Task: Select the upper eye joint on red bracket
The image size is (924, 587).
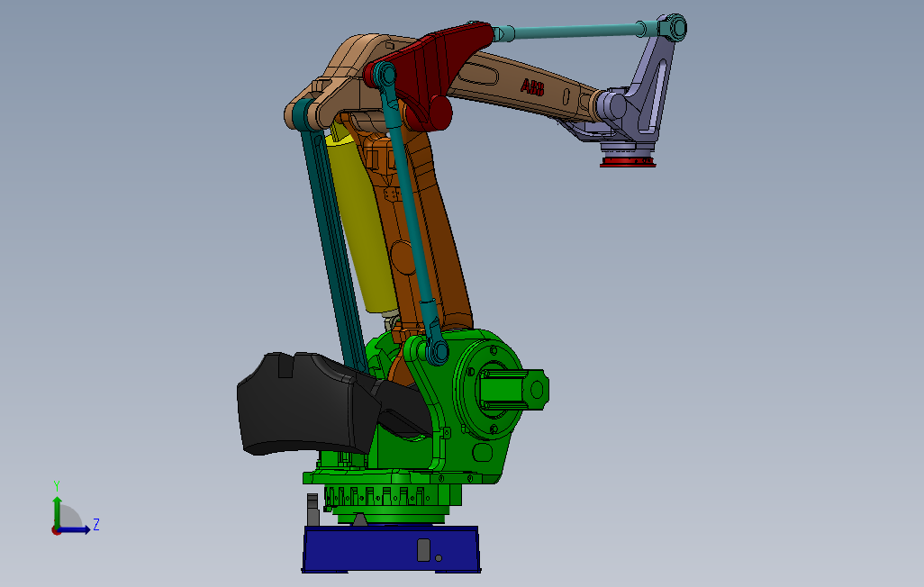Action: pyautogui.click(x=385, y=74)
